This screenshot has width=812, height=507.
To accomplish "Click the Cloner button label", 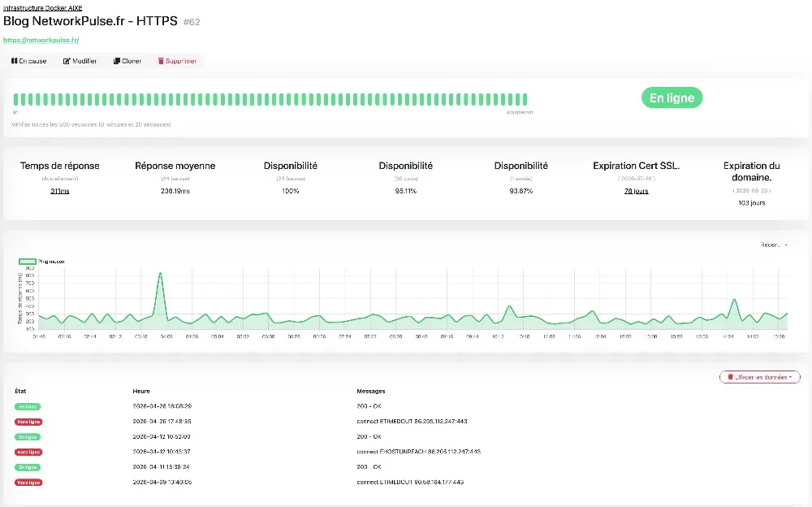I will 132,61.
